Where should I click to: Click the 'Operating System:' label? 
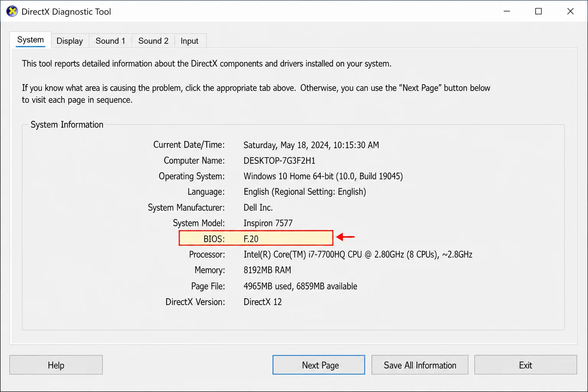(x=192, y=176)
